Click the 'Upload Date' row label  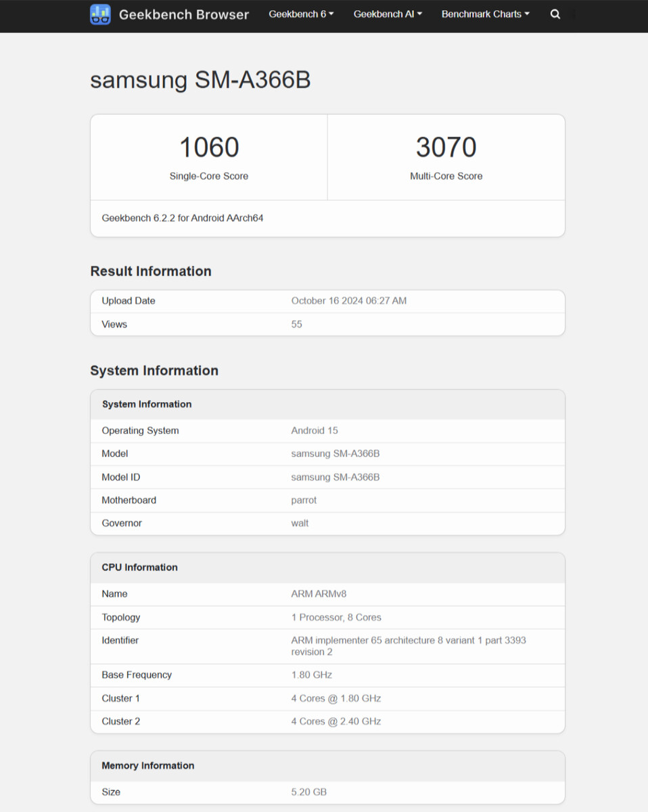pyautogui.click(x=129, y=301)
